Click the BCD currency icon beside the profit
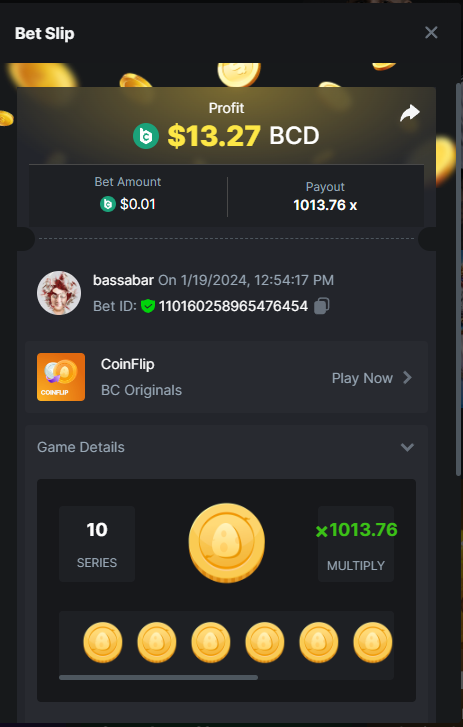This screenshot has height=727, width=463. coord(146,136)
